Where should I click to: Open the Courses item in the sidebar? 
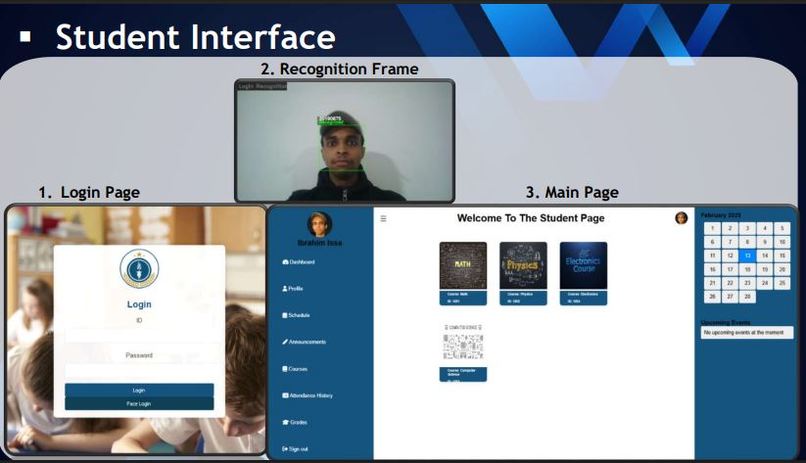[x=295, y=369]
